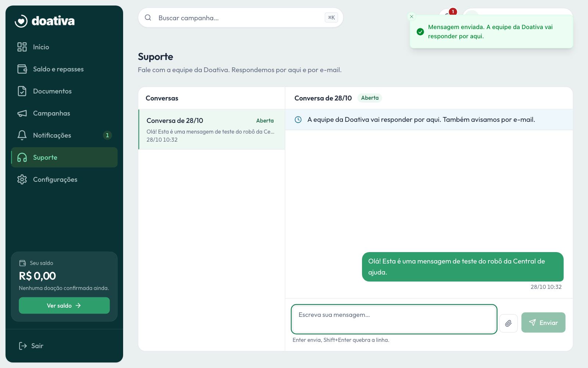Click the R$ 0,00 balance amount
The height and width of the screenshot is (368, 588).
(37, 276)
